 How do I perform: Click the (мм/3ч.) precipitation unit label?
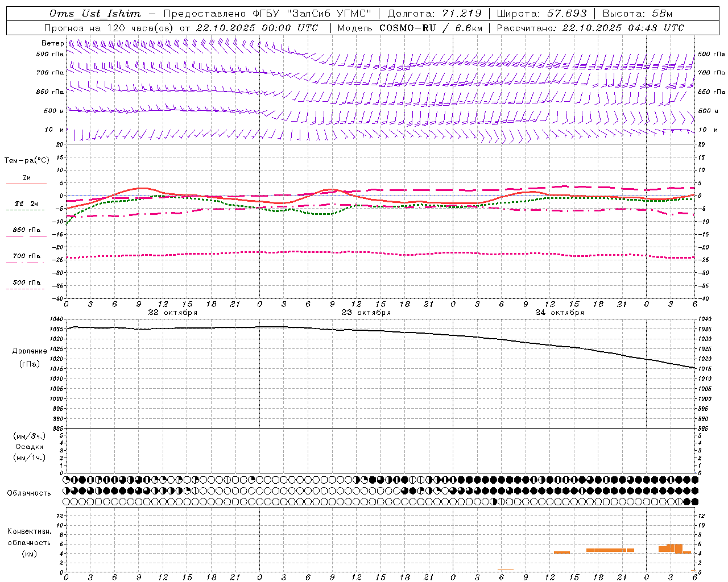coord(30,436)
